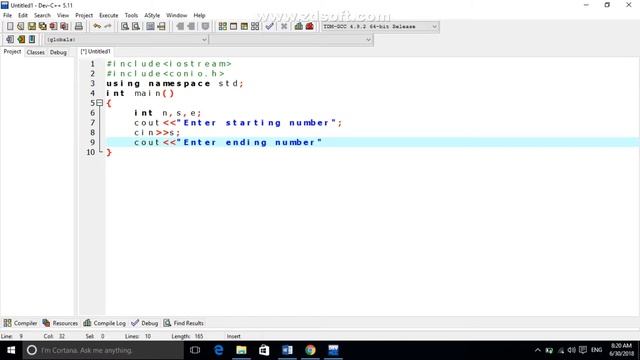Open the Project menu
Screen dimensions: 640x360
[84, 15]
